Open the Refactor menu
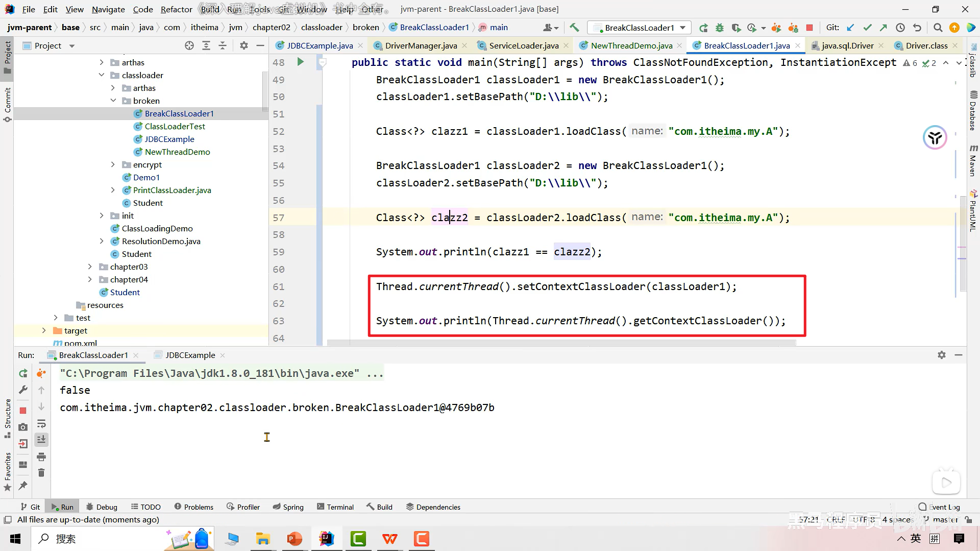Viewport: 980px width, 551px height. tap(176, 9)
